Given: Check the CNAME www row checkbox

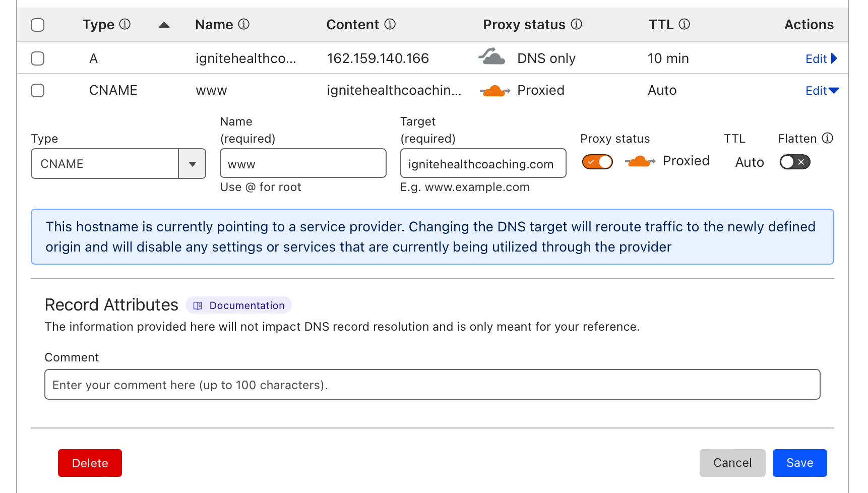Looking at the screenshot, I should pos(38,91).
